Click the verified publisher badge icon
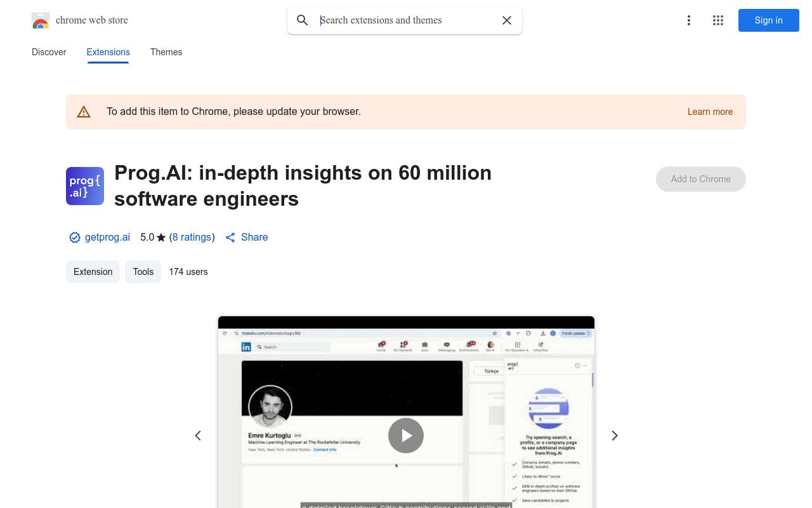Screen dimensions: 812x508 [x=75, y=237]
